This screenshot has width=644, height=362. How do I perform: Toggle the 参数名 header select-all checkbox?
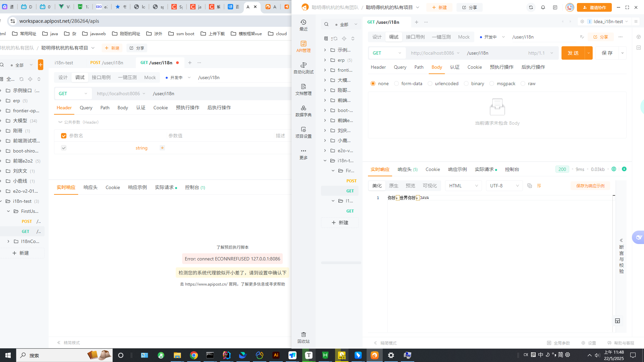[x=64, y=136]
